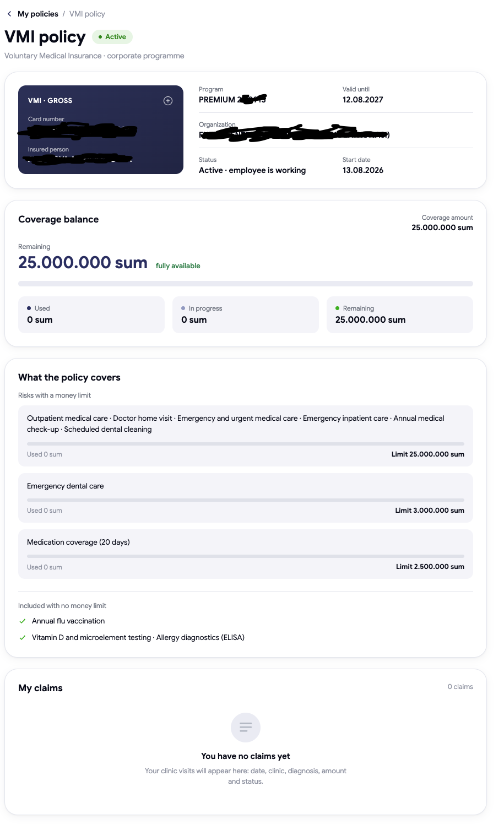The width and height of the screenshot is (504, 830).
Task: Click the Annual flu vaccination checkmark icon
Action: tap(23, 621)
